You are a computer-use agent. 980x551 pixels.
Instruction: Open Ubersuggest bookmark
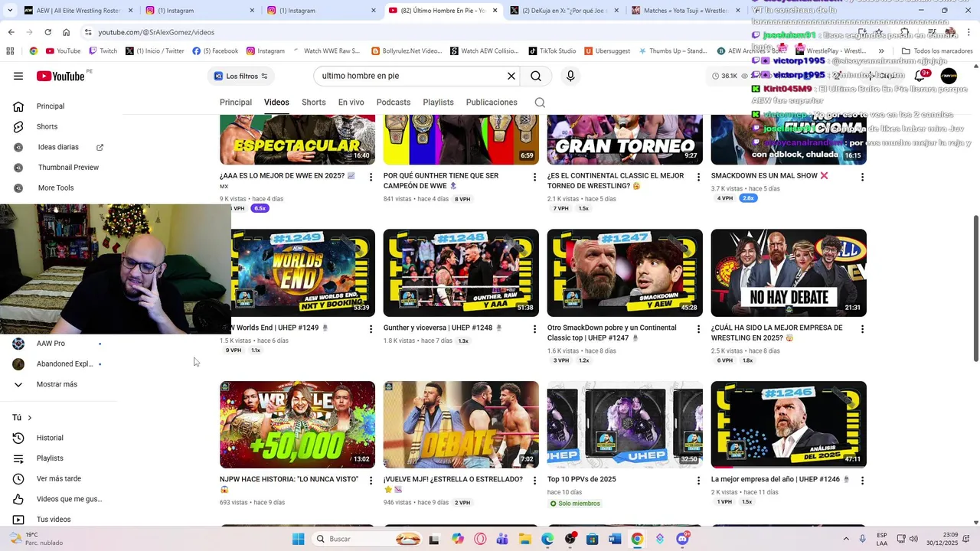pyautogui.click(x=607, y=51)
